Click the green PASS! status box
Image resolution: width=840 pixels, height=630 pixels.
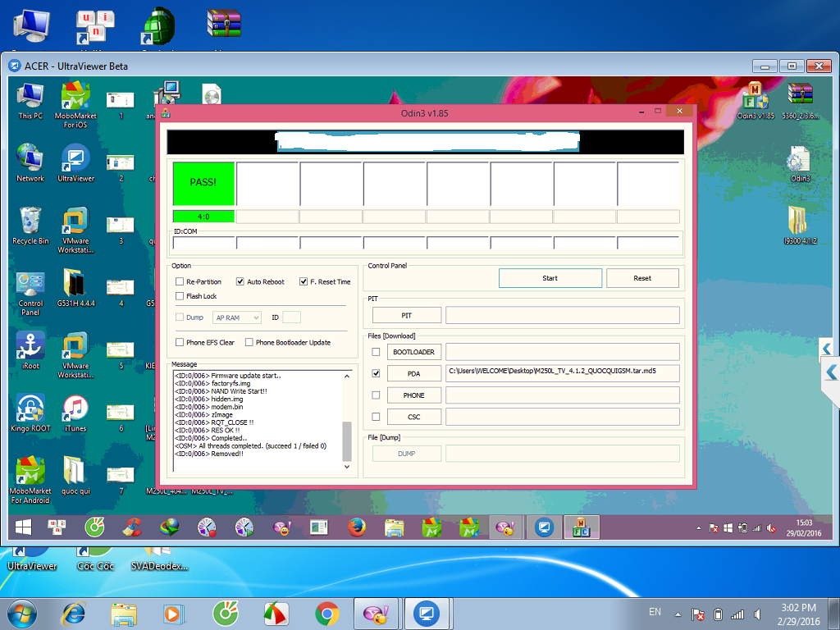(x=203, y=183)
